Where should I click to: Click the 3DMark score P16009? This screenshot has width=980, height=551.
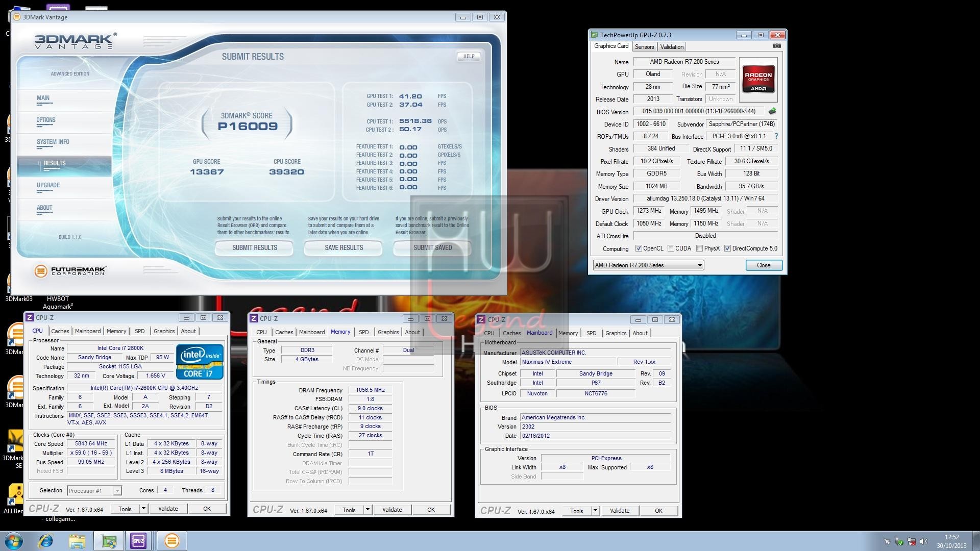[248, 127]
